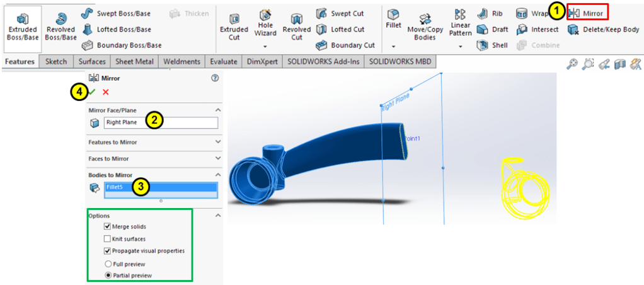Screen dimensions: 644x285
Task: Expand the Features to Mirror section
Action: pyautogui.click(x=218, y=142)
